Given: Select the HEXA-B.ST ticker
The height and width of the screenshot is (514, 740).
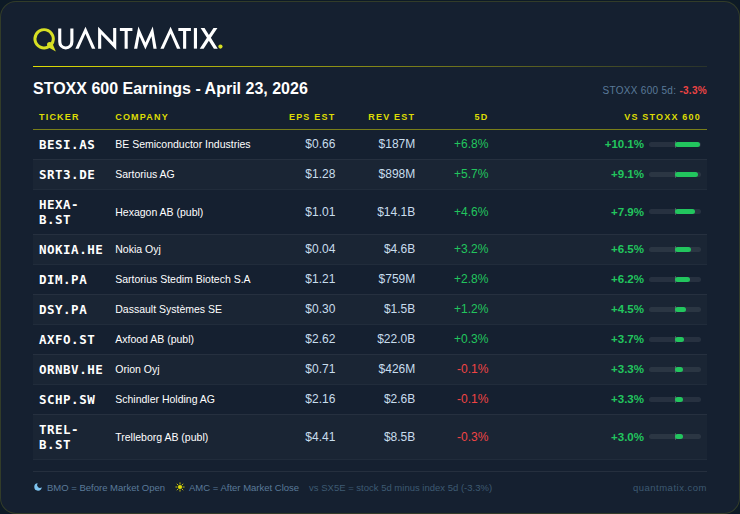Looking at the screenshot, I should [x=59, y=212].
